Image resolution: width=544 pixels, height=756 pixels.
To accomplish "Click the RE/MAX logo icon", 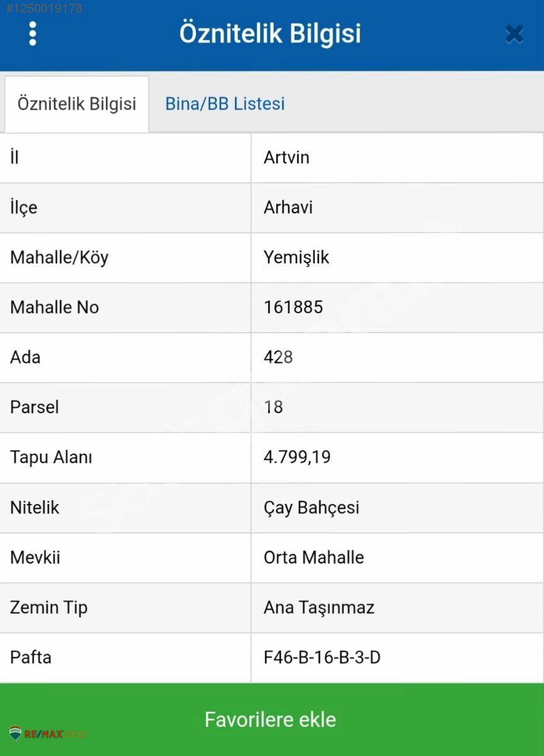I will click(x=16, y=733).
